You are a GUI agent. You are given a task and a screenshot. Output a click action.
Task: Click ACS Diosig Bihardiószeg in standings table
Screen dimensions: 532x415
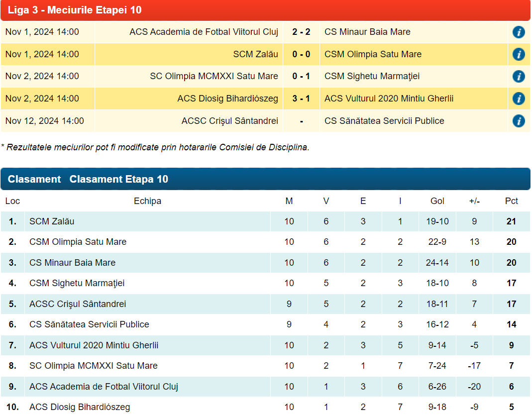tap(80, 407)
